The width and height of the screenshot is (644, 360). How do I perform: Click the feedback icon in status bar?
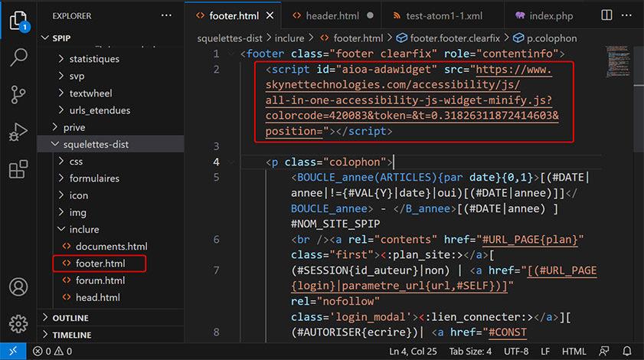(x=603, y=352)
